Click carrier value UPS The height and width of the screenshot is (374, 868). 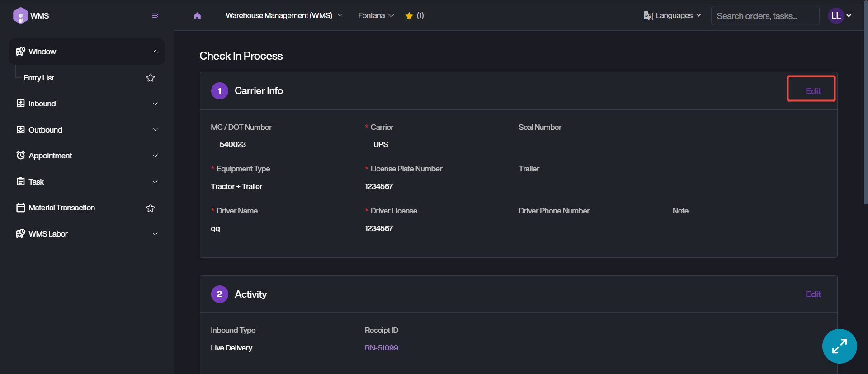click(381, 144)
